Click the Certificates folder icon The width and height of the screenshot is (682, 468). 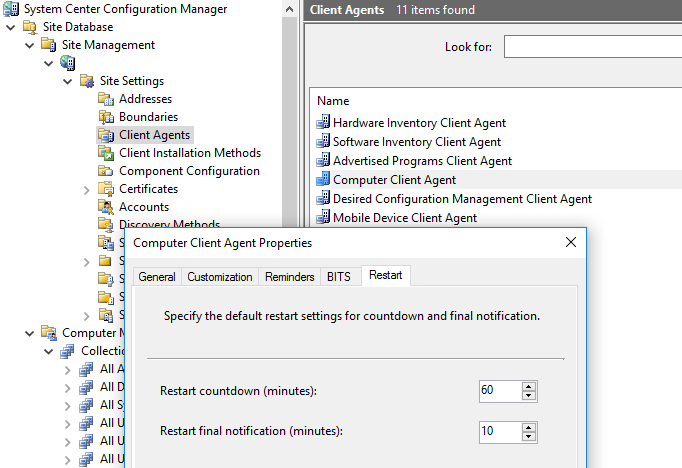coord(106,189)
